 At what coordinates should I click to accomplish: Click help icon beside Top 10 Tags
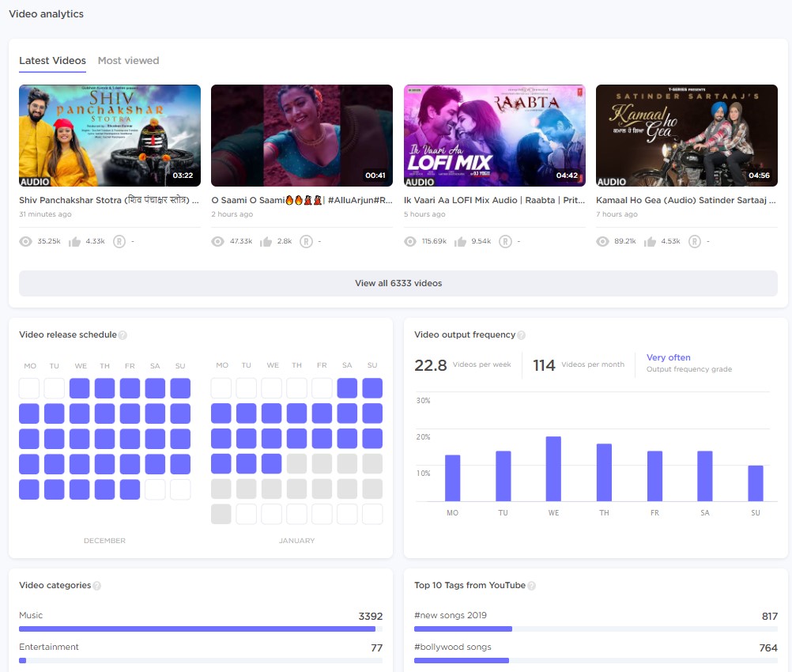[x=531, y=586]
